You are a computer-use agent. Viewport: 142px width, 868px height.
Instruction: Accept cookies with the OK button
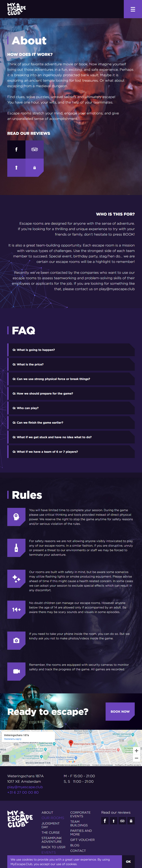[128, 861]
